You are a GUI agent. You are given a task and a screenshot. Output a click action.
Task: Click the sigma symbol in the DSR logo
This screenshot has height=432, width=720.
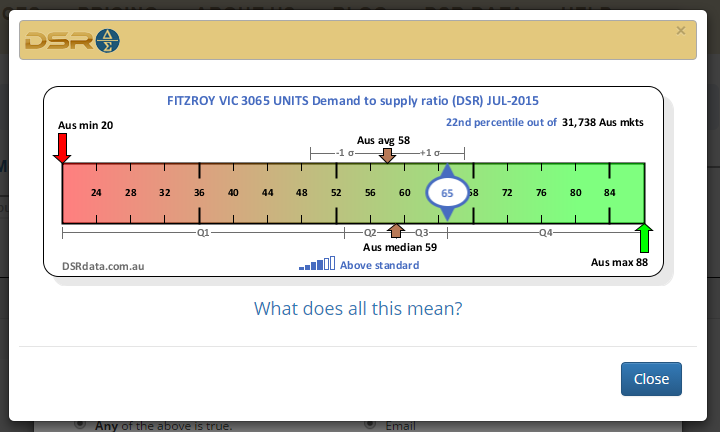pyautogui.click(x=106, y=41)
